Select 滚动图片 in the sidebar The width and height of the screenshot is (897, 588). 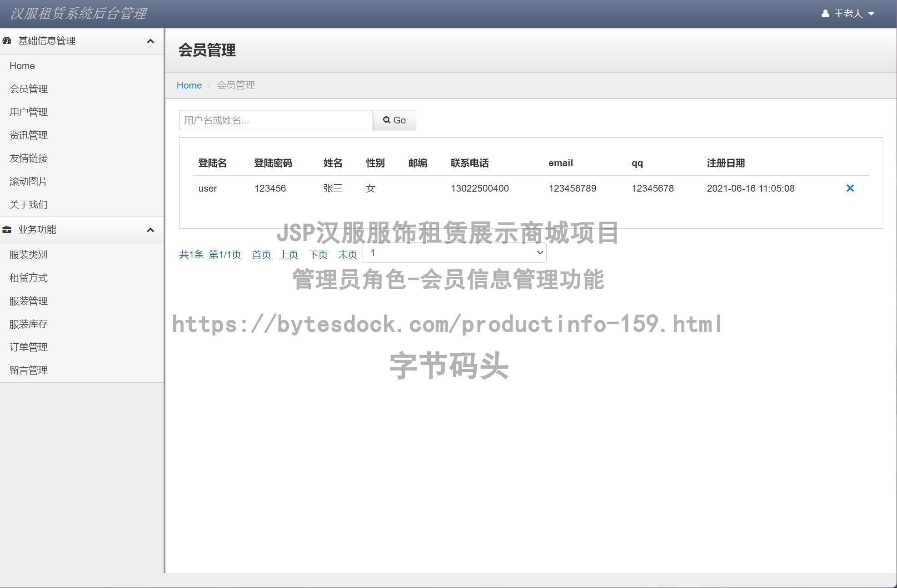coord(28,182)
